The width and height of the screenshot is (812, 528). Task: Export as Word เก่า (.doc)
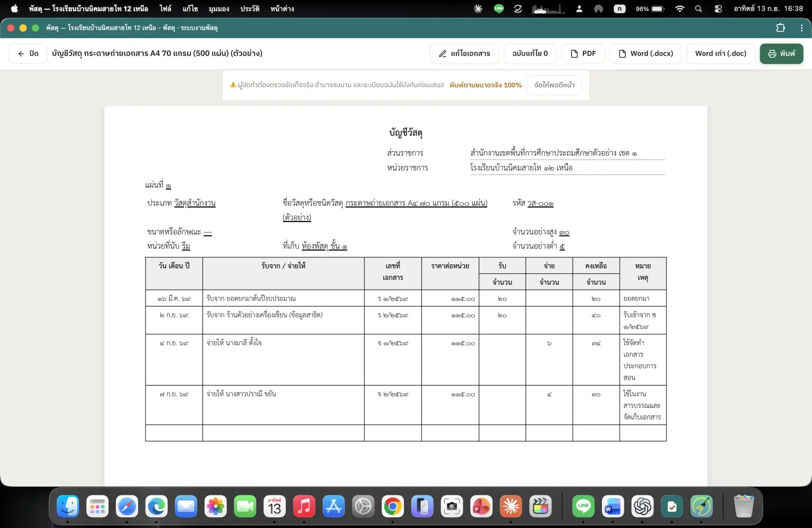721,54
